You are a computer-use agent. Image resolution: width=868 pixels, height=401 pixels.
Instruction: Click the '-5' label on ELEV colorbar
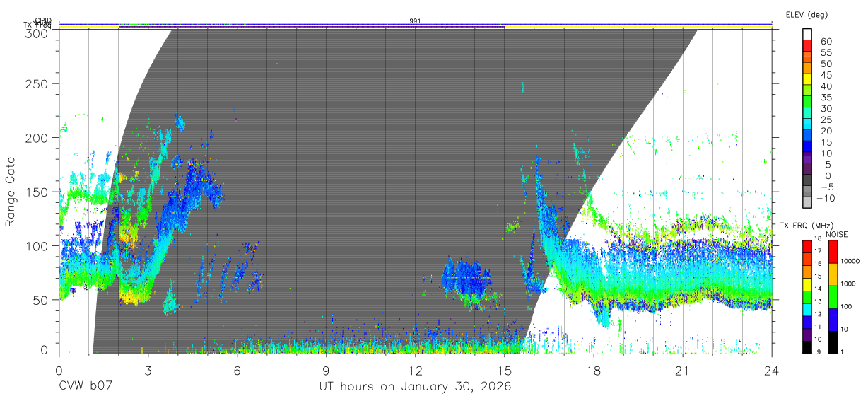[826, 187]
